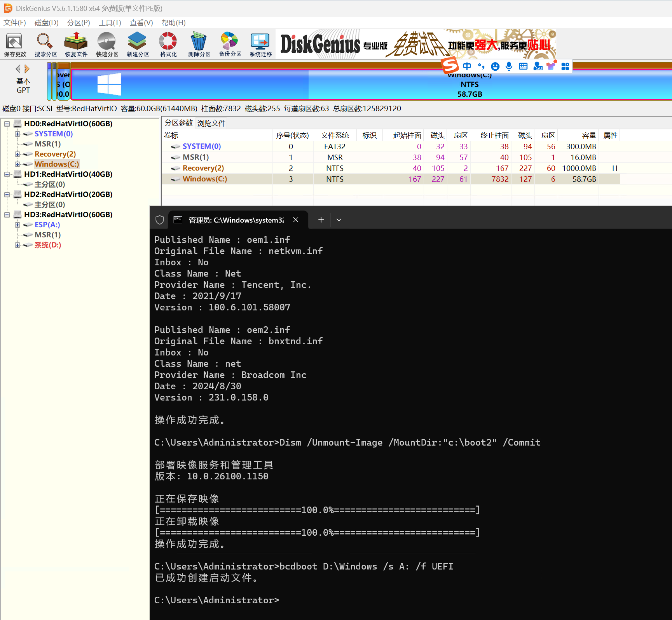Open the 文件(F) menu
This screenshot has width=672, height=620.
point(15,23)
